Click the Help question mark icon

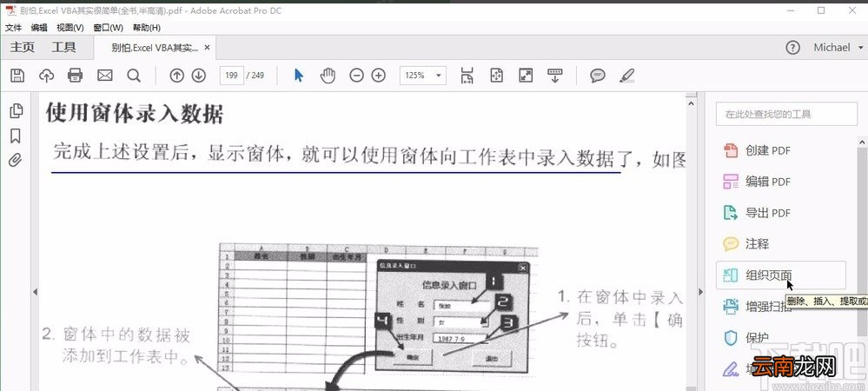792,48
